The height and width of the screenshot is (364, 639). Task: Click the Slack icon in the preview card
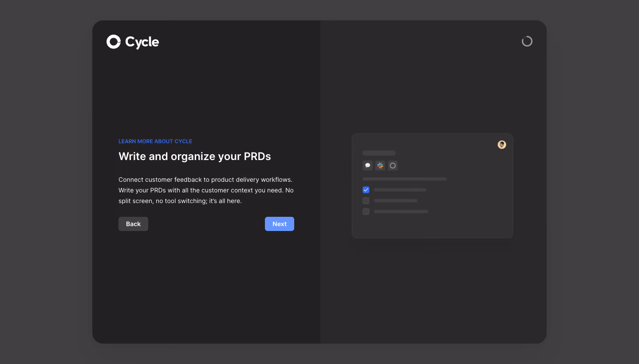380,166
